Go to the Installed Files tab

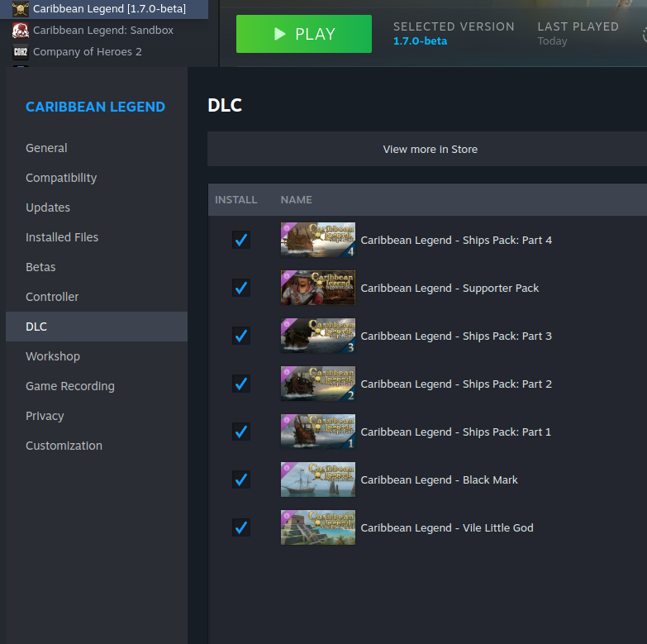(97, 237)
